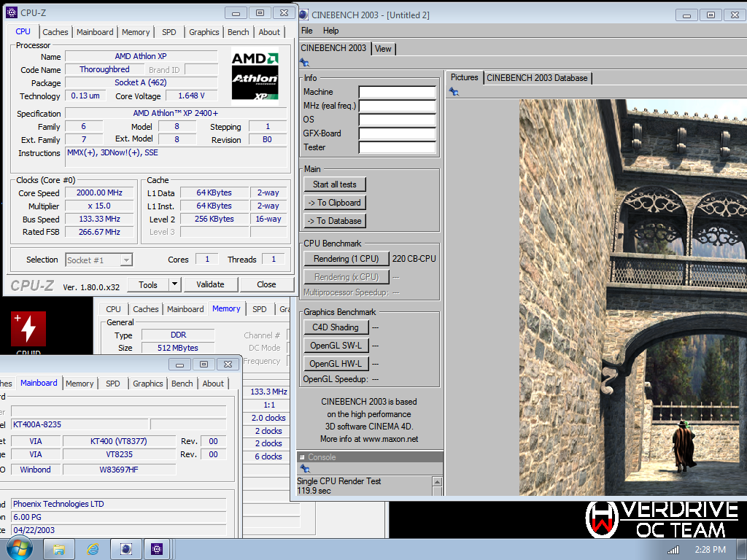Viewport: 747px width, 560px height.
Task: Switch to CINEBENCH taskbar button
Action: click(x=125, y=550)
